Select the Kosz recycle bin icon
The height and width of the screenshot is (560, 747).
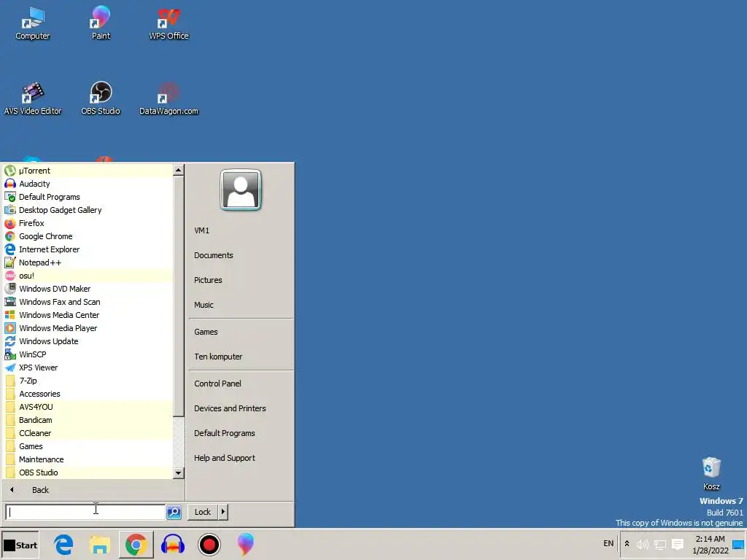point(711,473)
